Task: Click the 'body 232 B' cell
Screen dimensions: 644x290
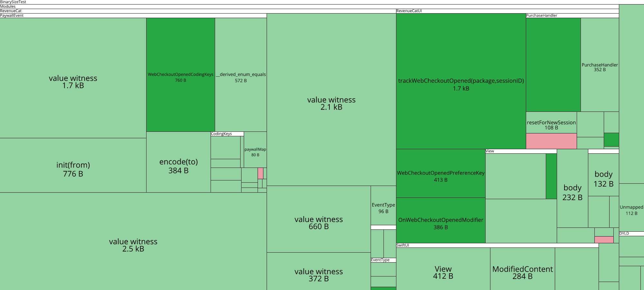Action: (573, 188)
